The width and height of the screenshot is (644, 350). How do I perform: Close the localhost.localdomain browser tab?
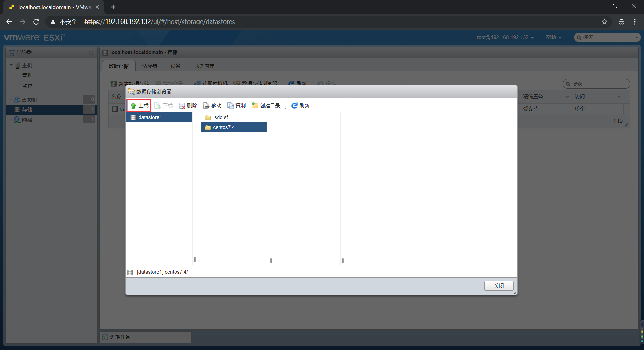click(97, 7)
